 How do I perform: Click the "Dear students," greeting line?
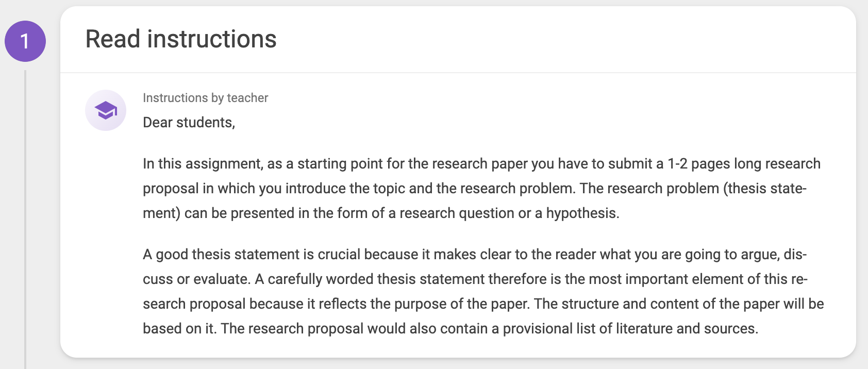tap(189, 123)
